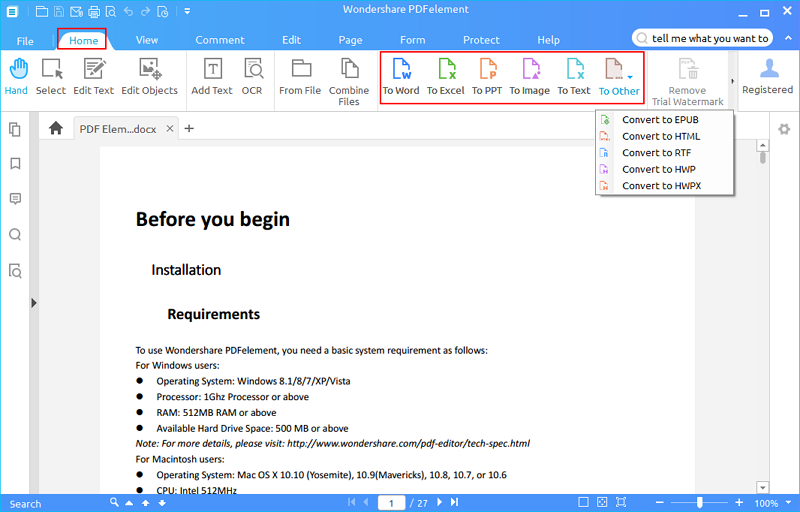Click the Edit Text tool
The height and width of the screenshot is (512, 800).
point(94,77)
